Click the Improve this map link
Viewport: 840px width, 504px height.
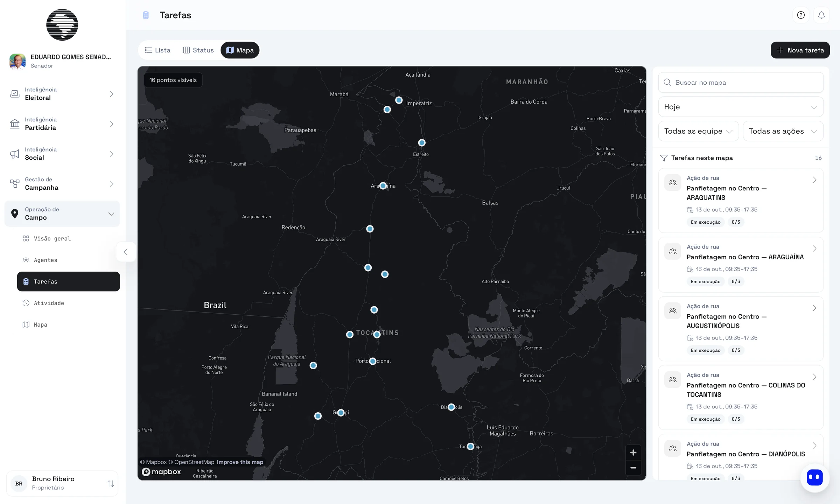[240, 462]
